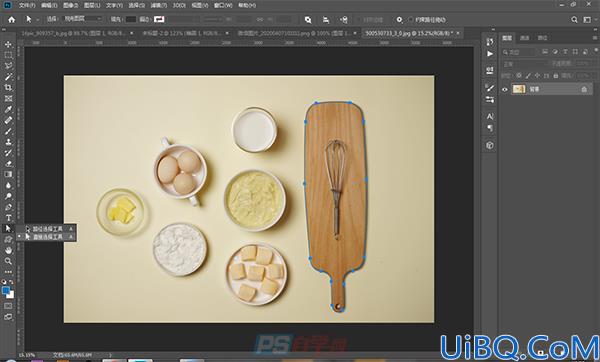This screenshot has height=362, width=600.
Task: Select the Zoom tool
Action: click(x=8, y=261)
